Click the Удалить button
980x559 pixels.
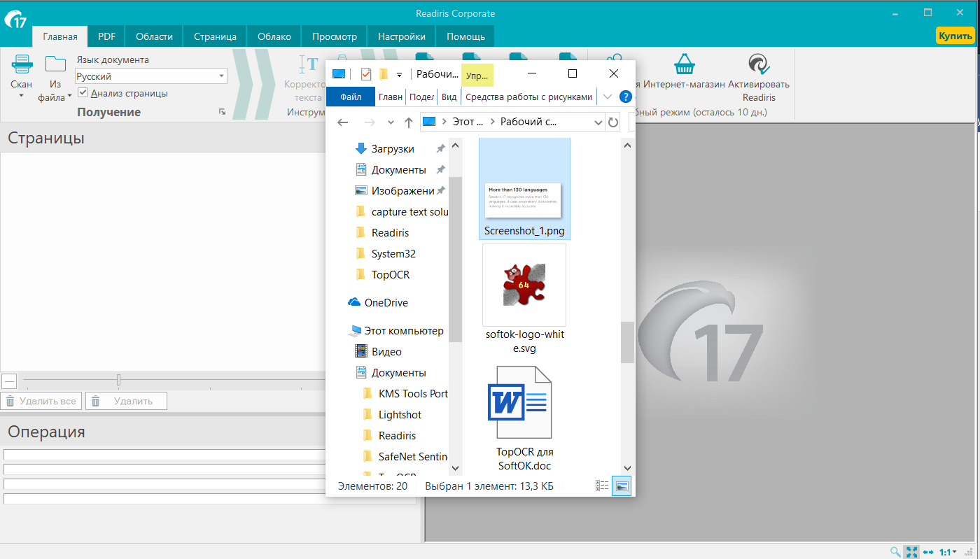click(126, 401)
